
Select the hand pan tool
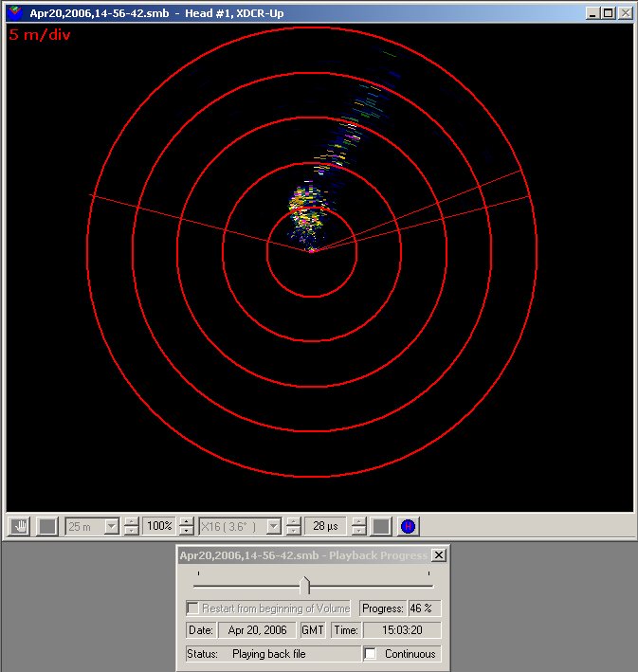click(x=19, y=526)
